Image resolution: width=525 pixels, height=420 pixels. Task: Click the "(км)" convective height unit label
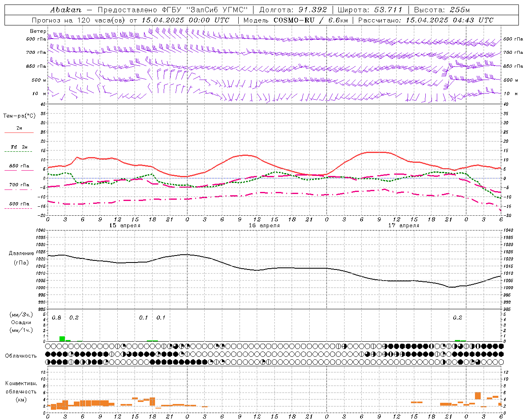coord(21,399)
